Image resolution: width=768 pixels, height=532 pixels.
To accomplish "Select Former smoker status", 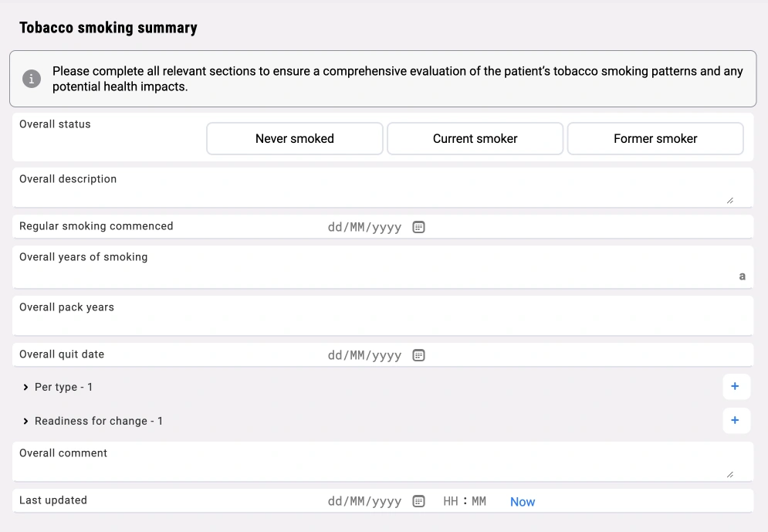I will pyautogui.click(x=655, y=139).
